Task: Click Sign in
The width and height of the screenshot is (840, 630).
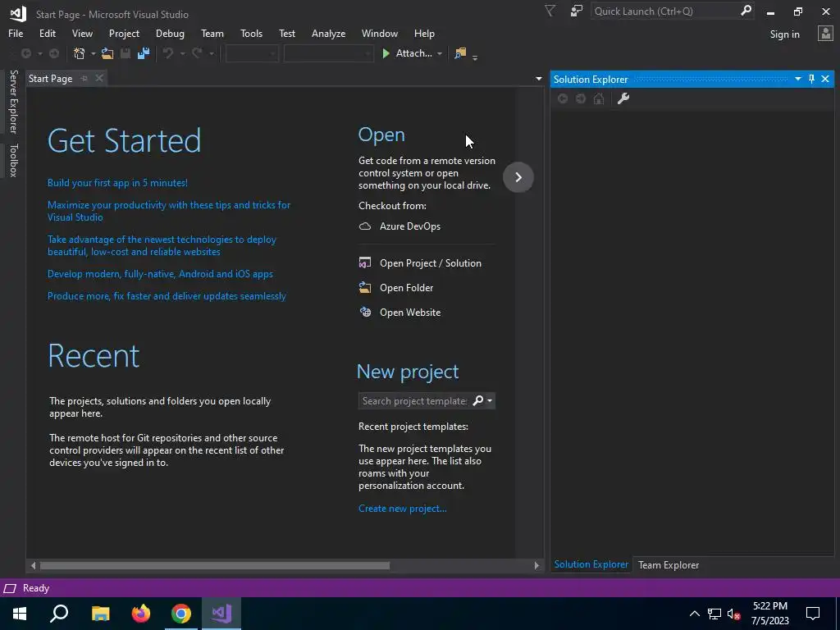Action: click(x=784, y=34)
